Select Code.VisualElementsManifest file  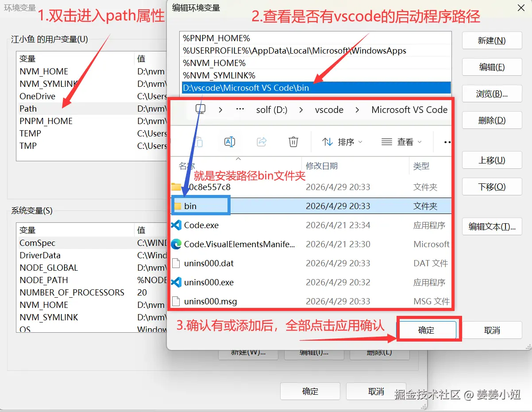pos(311,244)
